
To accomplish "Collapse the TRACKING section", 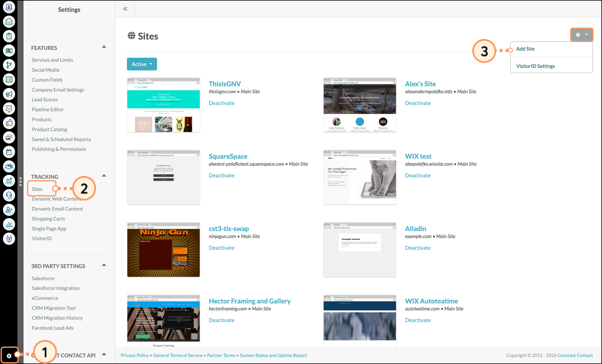I will pyautogui.click(x=104, y=176).
